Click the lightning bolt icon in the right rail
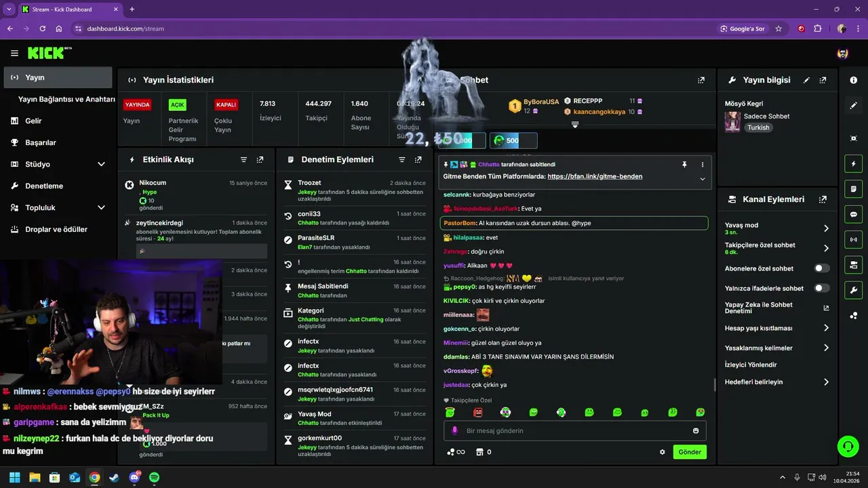The height and width of the screenshot is (488, 868). pos(853,163)
